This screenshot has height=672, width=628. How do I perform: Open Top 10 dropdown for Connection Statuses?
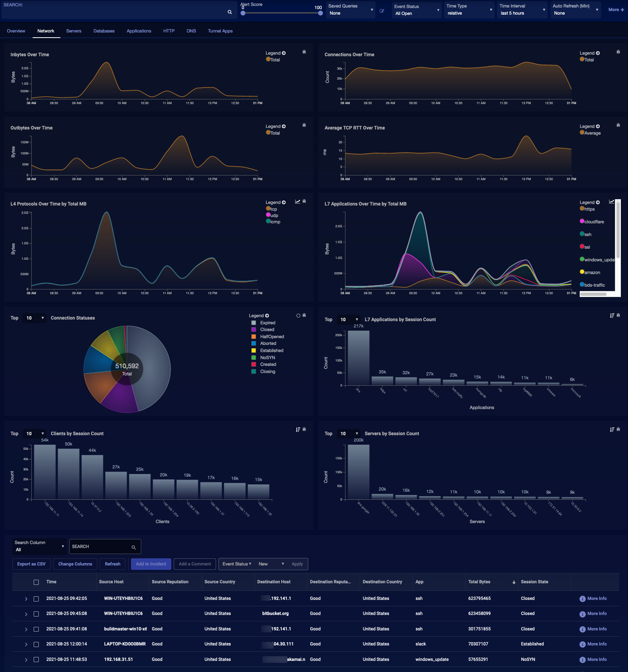(x=34, y=318)
